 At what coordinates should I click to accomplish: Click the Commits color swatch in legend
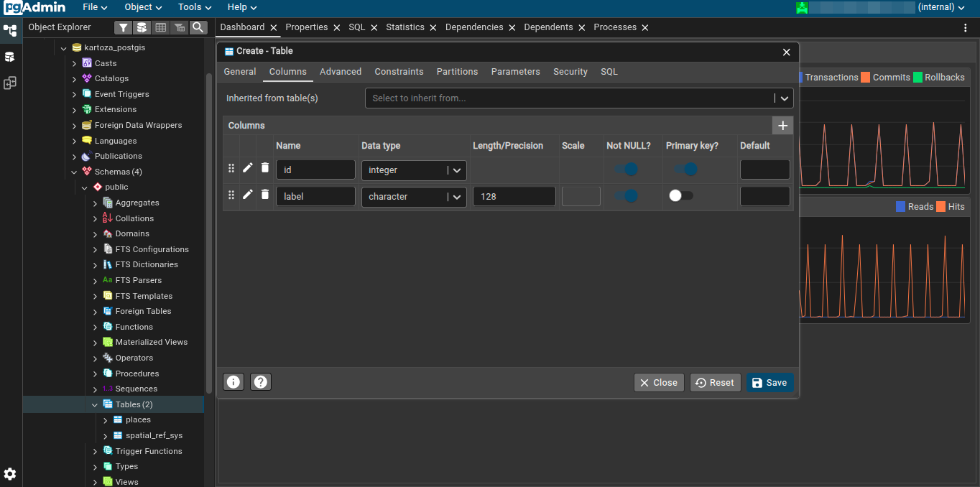(864, 77)
